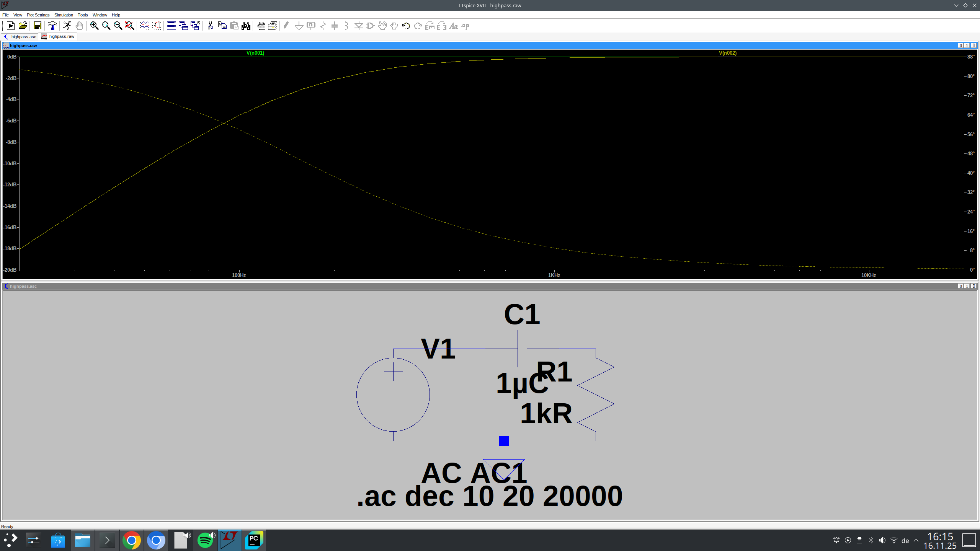980x551 pixels.
Task: Halt the simulation using the hand icon
Action: 80,26
